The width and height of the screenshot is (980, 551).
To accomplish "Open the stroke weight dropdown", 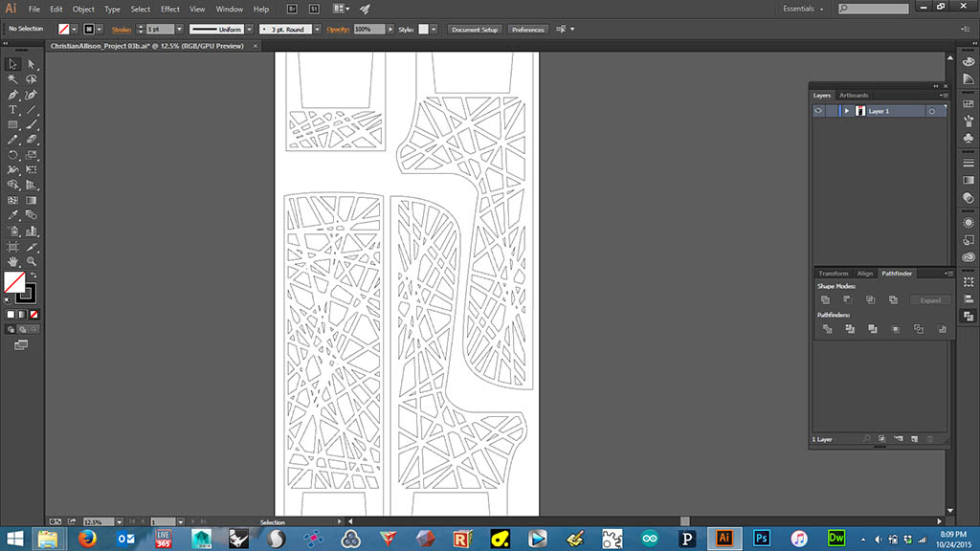I will [179, 30].
